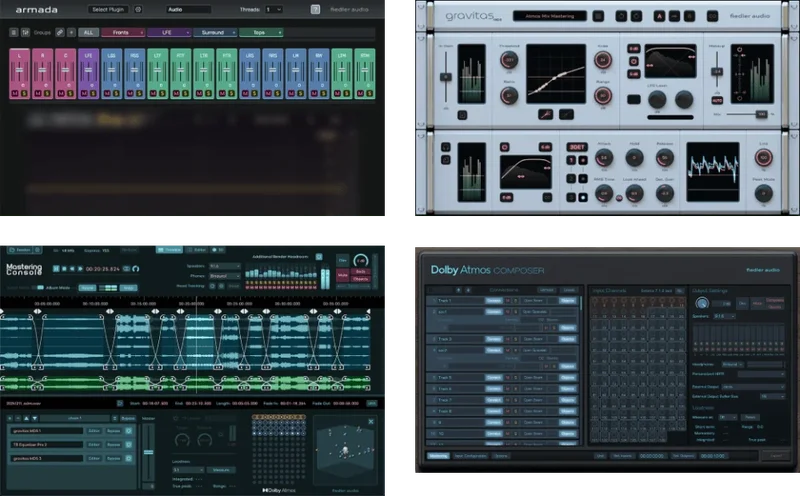Click gravitas Atmos Mix Mastering preset display
This screenshot has height=496, width=800.
(550, 16)
